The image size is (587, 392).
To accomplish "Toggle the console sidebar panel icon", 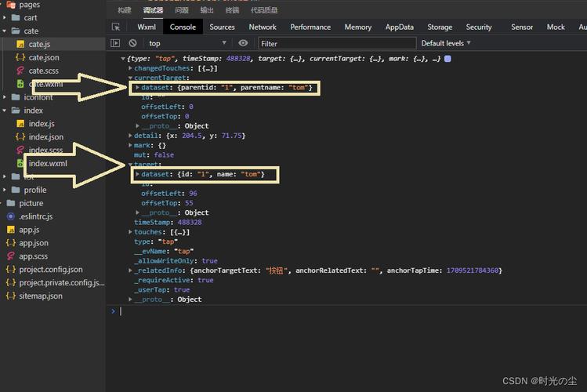I will tap(115, 43).
